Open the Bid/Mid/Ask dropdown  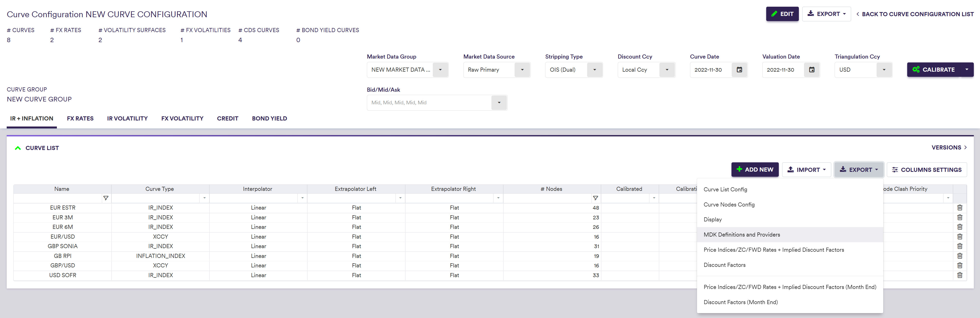point(499,102)
